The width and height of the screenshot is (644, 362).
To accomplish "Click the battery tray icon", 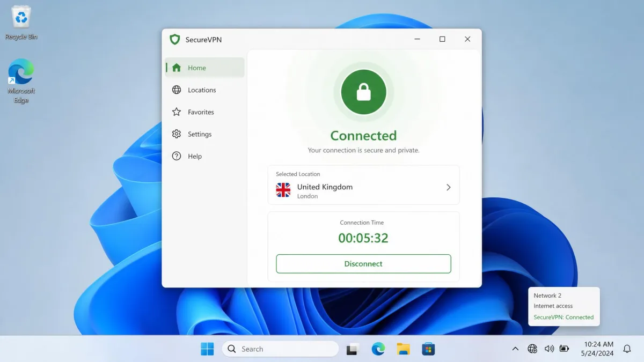I will pyautogui.click(x=564, y=349).
